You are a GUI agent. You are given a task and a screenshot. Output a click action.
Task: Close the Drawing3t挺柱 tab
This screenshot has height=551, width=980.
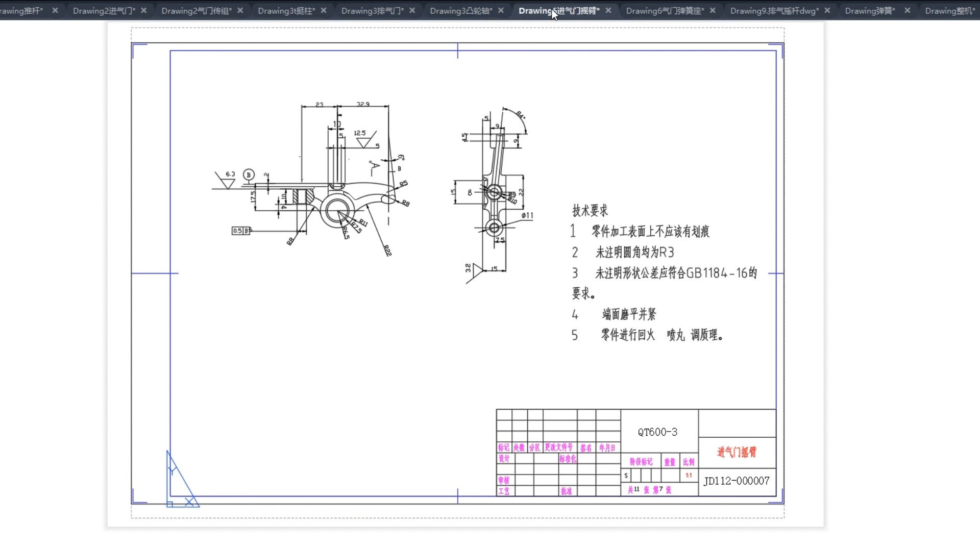coord(324,10)
